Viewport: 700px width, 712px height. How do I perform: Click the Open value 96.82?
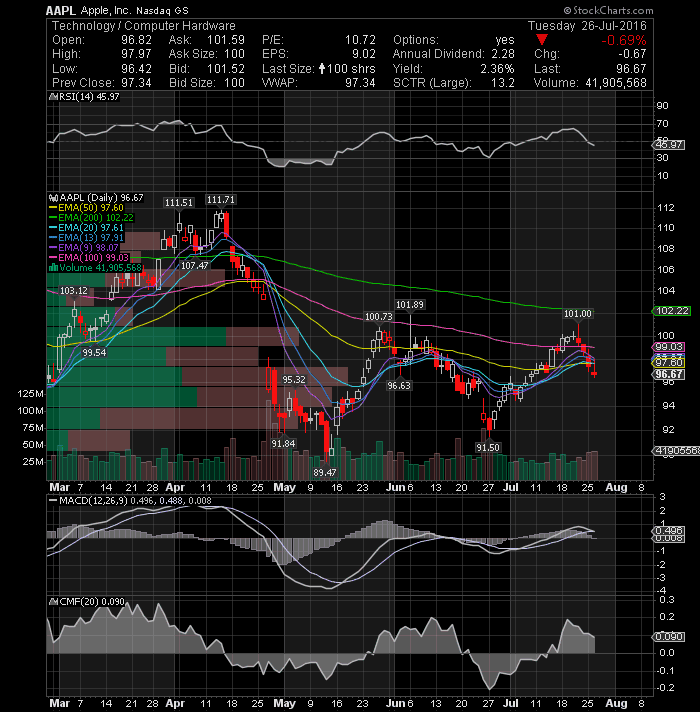pos(136,40)
